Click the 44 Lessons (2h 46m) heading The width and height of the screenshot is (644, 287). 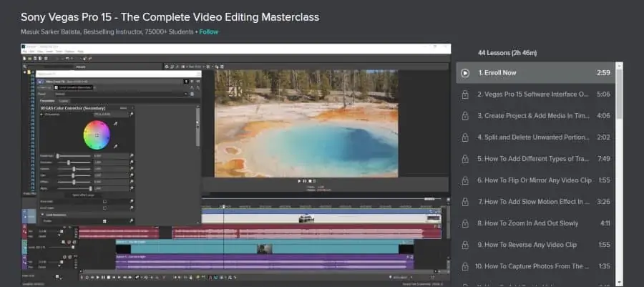click(507, 53)
